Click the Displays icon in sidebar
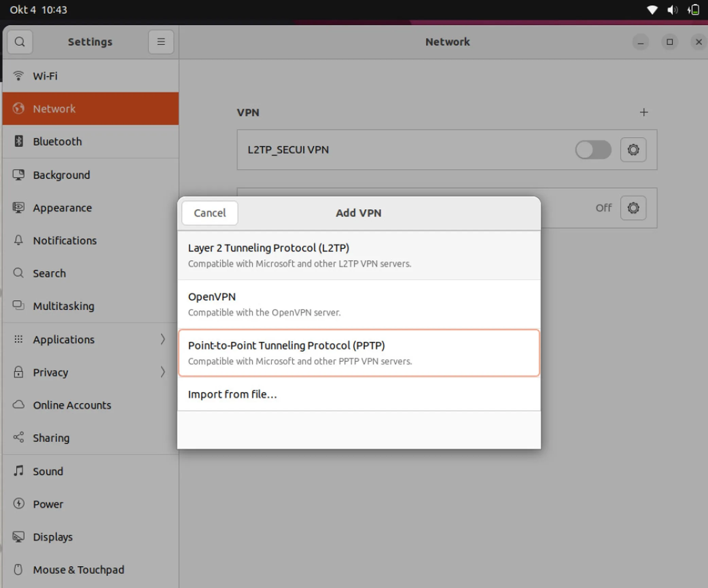This screenshot has height=588, width=708. 18,537
